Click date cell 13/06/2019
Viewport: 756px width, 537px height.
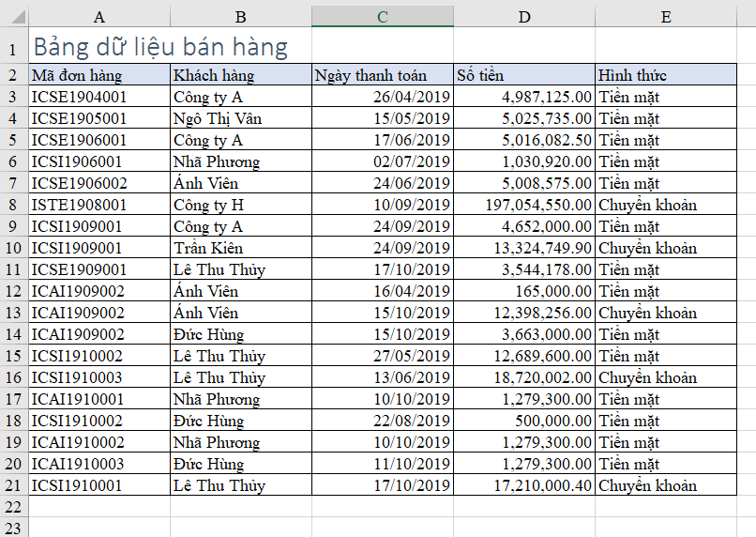[383, 377]
